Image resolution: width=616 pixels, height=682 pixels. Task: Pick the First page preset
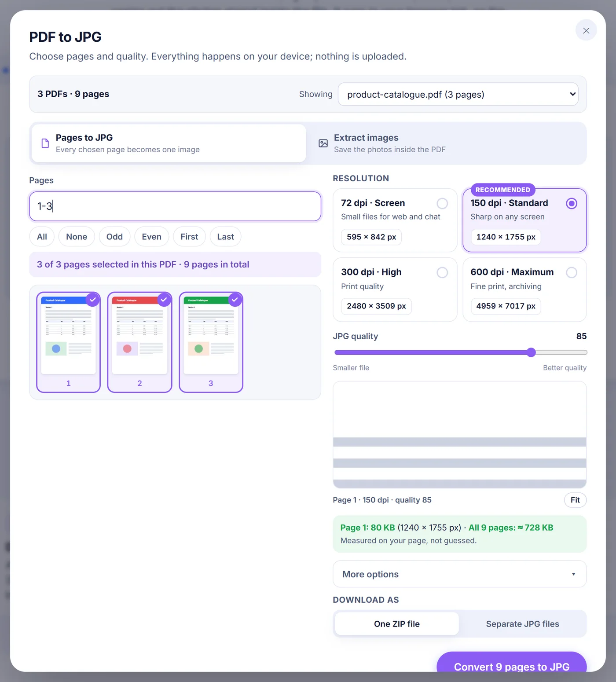click(x=189, y=237)
